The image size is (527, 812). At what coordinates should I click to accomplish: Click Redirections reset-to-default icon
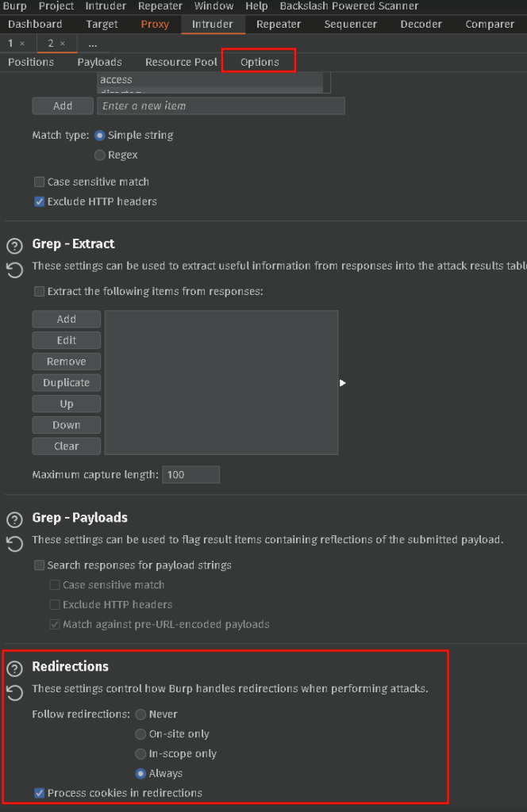point(14,693)
